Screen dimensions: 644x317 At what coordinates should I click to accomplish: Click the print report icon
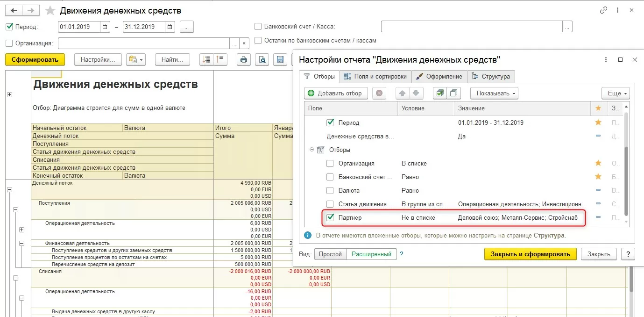(x=244, y=59)
